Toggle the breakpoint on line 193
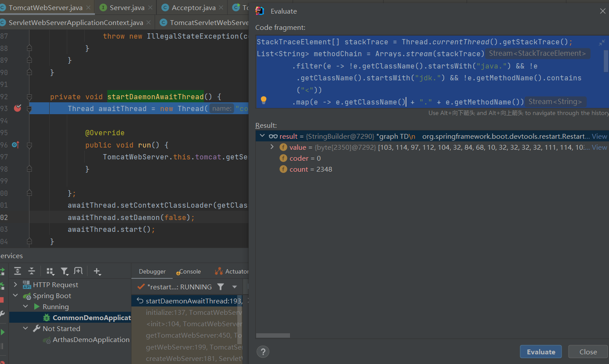This screenshot has height=364, width=609. click(17, 108)
